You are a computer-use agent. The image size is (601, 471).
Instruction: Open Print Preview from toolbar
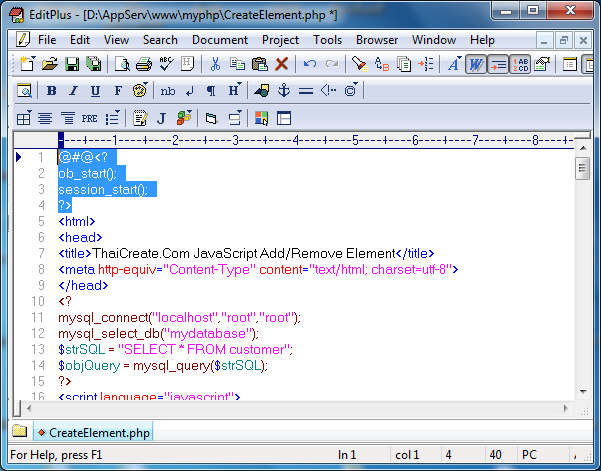[122, 64]
